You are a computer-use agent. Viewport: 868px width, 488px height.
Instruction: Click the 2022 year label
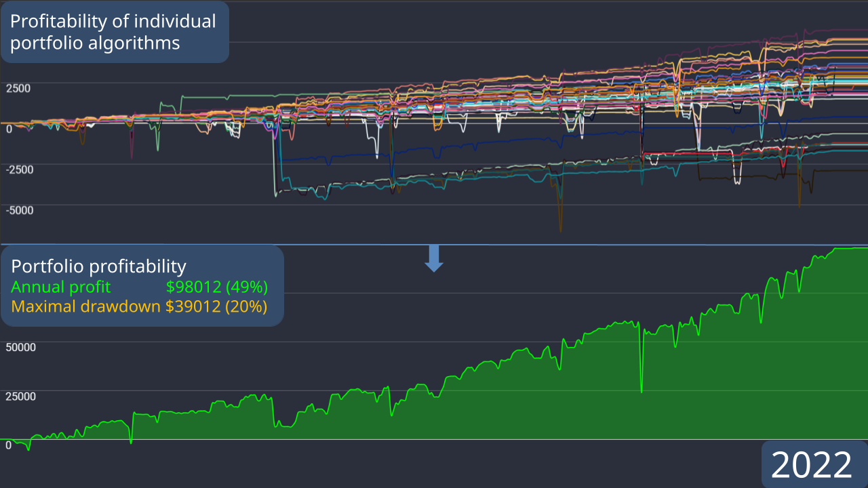[x=812, y=466]
